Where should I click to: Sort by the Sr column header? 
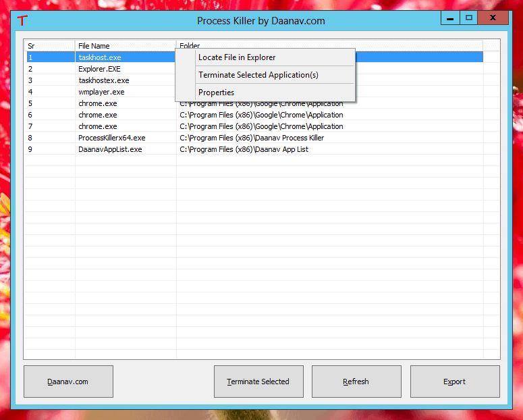(x=49, y=46)
